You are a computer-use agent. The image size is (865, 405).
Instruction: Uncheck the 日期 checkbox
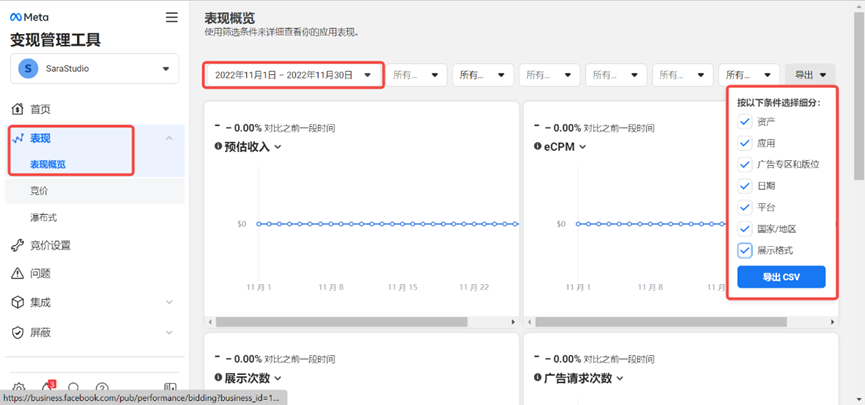tap(744, 186)
